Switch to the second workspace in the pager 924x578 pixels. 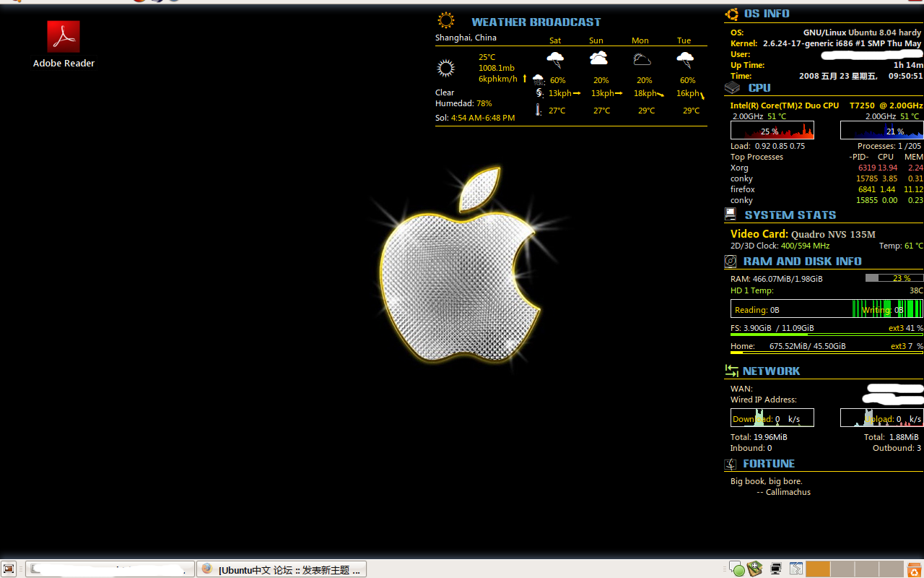click(x=842, y=569)
